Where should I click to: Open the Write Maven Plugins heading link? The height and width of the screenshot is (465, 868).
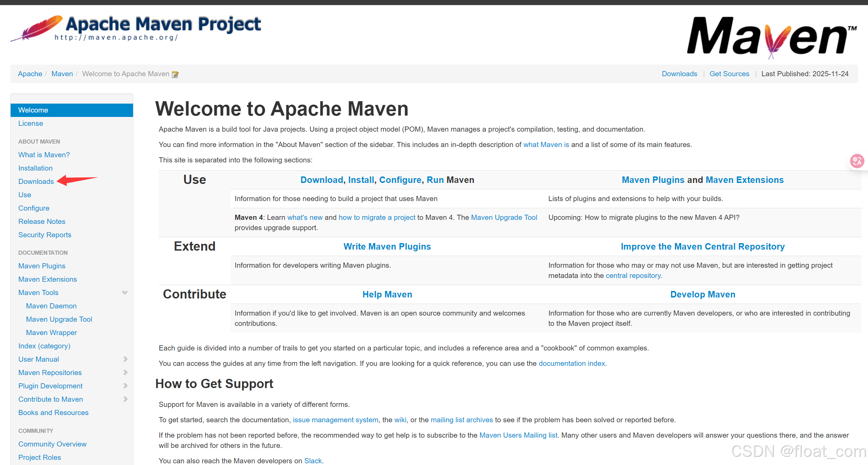click(x=387, y=247)
